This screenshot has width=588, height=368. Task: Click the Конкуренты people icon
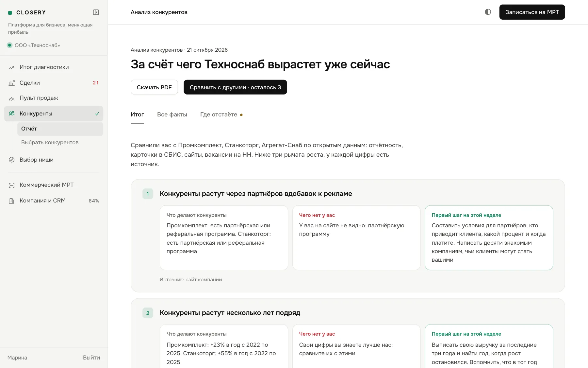11,114
